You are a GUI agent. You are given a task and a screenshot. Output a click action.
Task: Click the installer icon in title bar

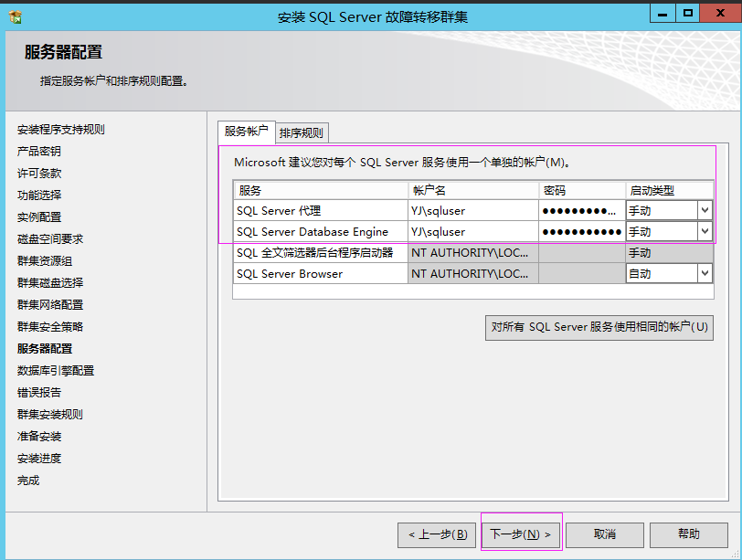(16, 16)
